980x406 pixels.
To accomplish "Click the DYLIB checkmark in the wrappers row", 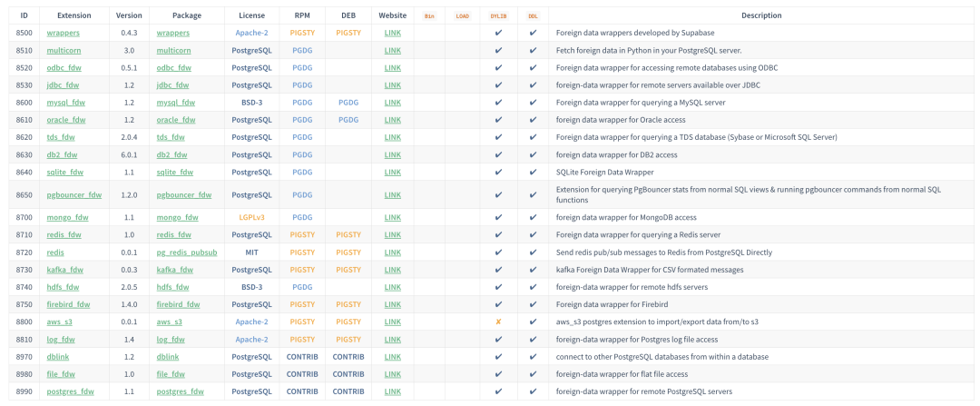I will coord(498,33).
